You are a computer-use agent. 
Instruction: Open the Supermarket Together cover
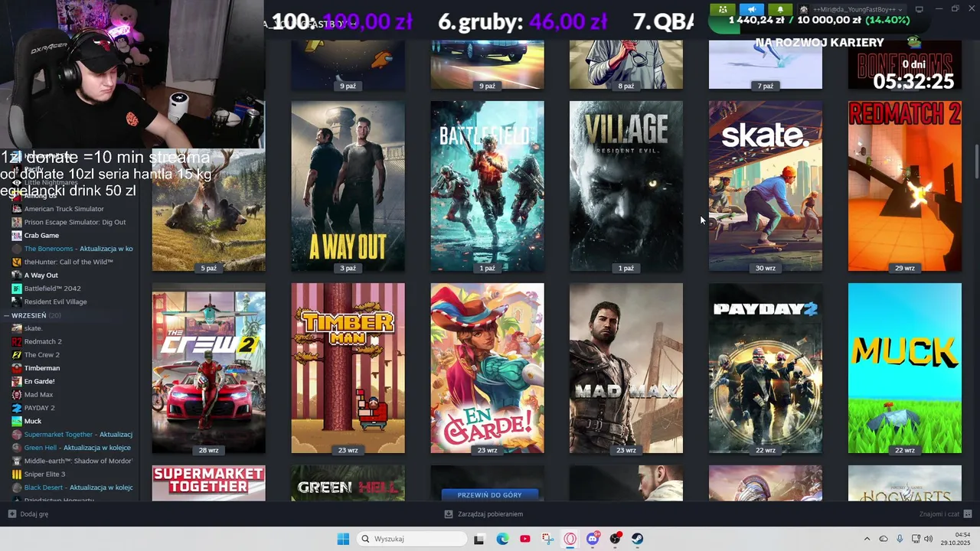coord(208,483)
